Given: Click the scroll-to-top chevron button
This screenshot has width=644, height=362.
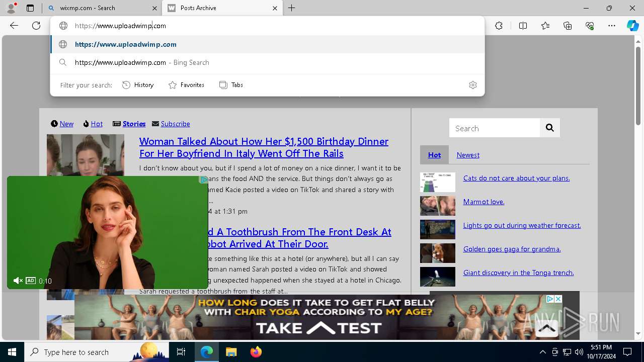Looking at the screenshot, I should (547, 328).
